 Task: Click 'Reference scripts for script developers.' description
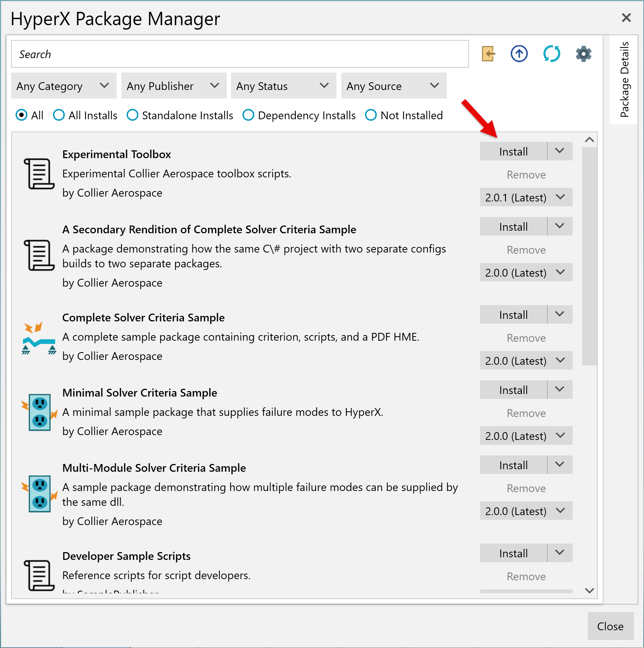[x=157, y=575]
